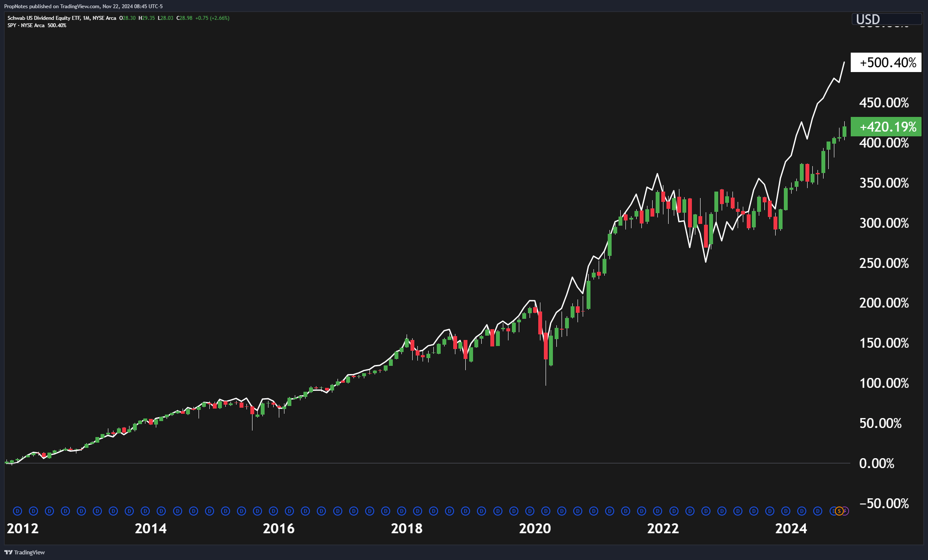The image size is (928, 560).
Task: Click the 0.00% label on the price scale
Action: tap(877, 463)
